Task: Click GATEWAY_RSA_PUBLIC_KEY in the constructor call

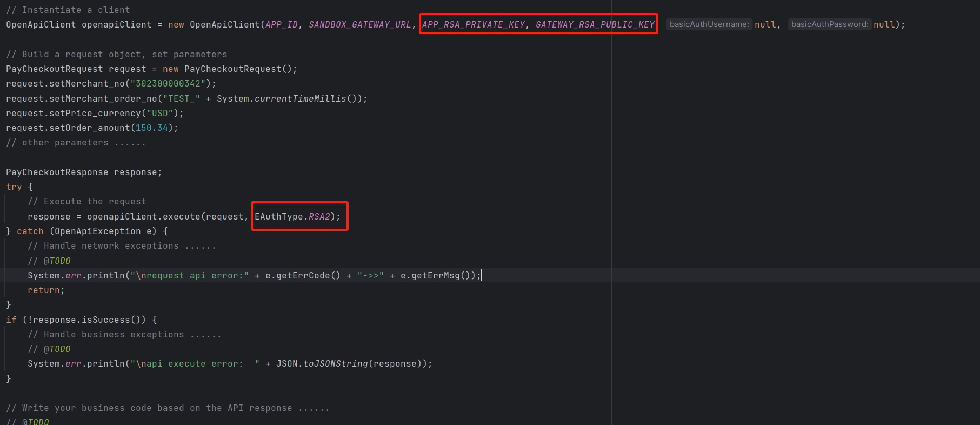Action: click(x=595, y=24)
